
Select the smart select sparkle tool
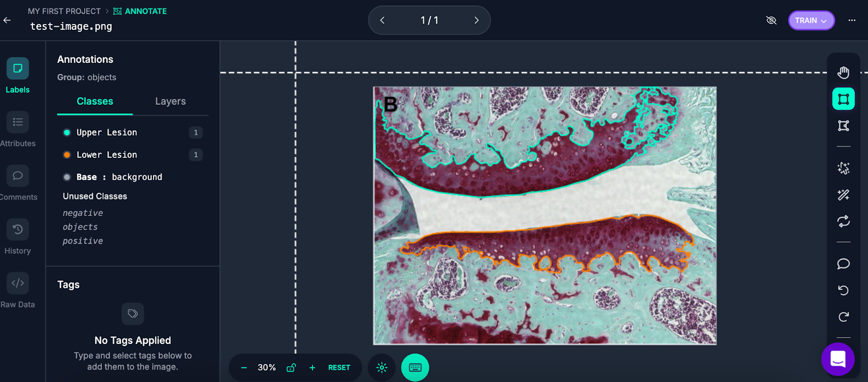844,168
